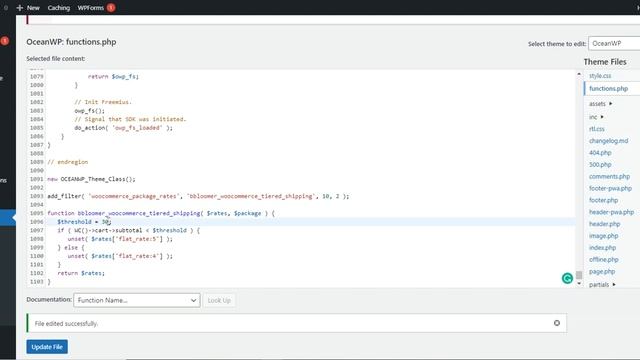
Task: Open offline.php theme file
Action: coord(604,259)
